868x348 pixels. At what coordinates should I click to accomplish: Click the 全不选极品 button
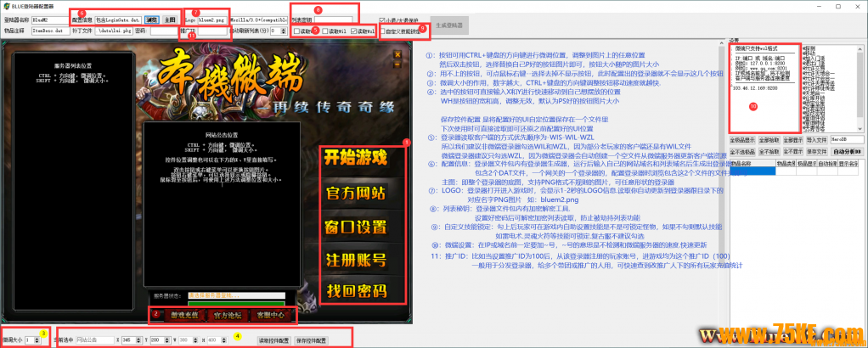(742, 151)
